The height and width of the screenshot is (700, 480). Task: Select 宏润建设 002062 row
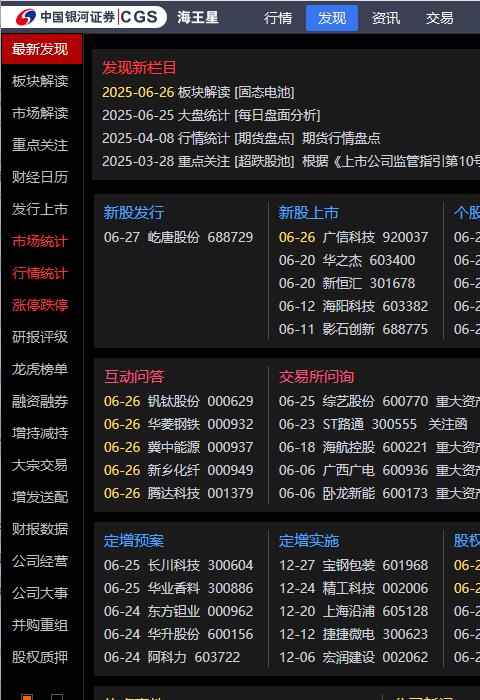pyautogui.click(x=354, y=657)
